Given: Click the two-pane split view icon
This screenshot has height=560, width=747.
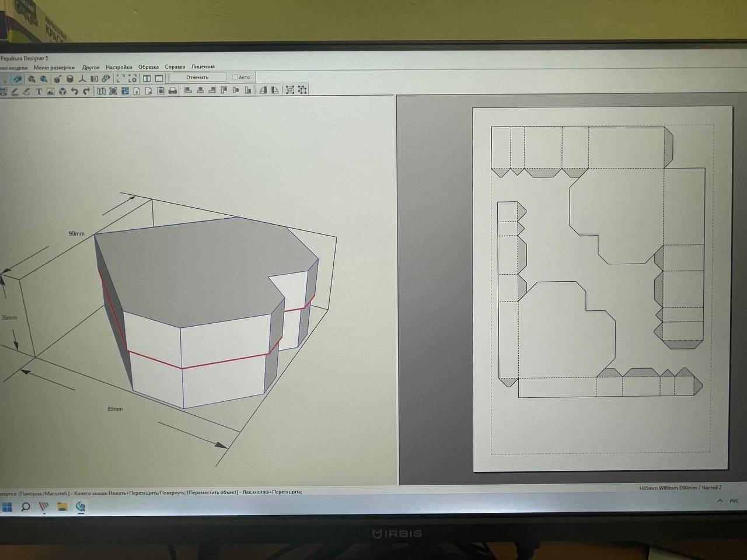Looking at the screenshot, I should tap(147, 78).
